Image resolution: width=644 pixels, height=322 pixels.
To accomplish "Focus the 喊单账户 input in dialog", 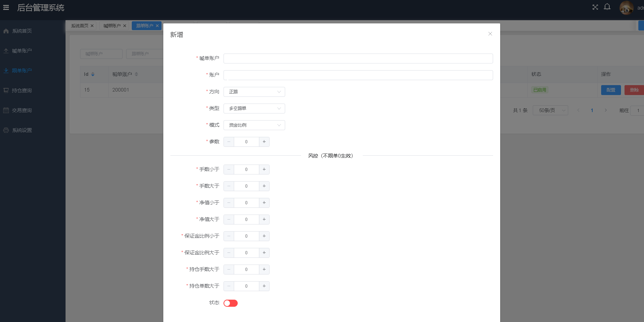I will pyautogui.click(x=358, y=59).
